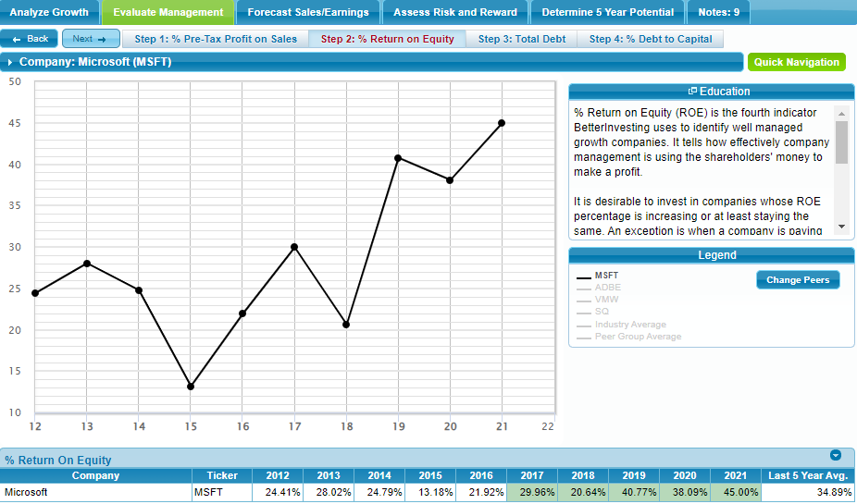The width and height of the screenshot is (857, 504).
Task: Click the 24.41% cell
Action: 278,493
